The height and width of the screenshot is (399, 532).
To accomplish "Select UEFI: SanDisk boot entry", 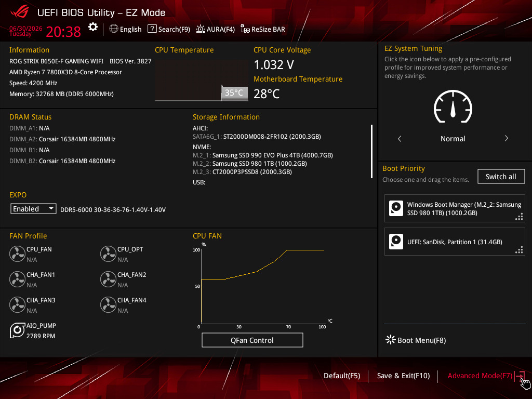I will point(455,242).
